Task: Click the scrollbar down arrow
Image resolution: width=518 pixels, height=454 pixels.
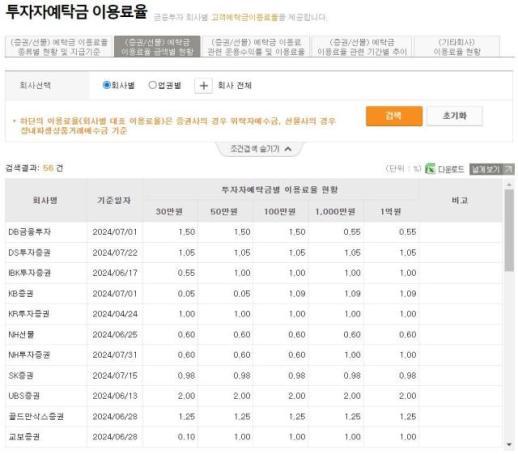Action: click(x=509, y=444)
